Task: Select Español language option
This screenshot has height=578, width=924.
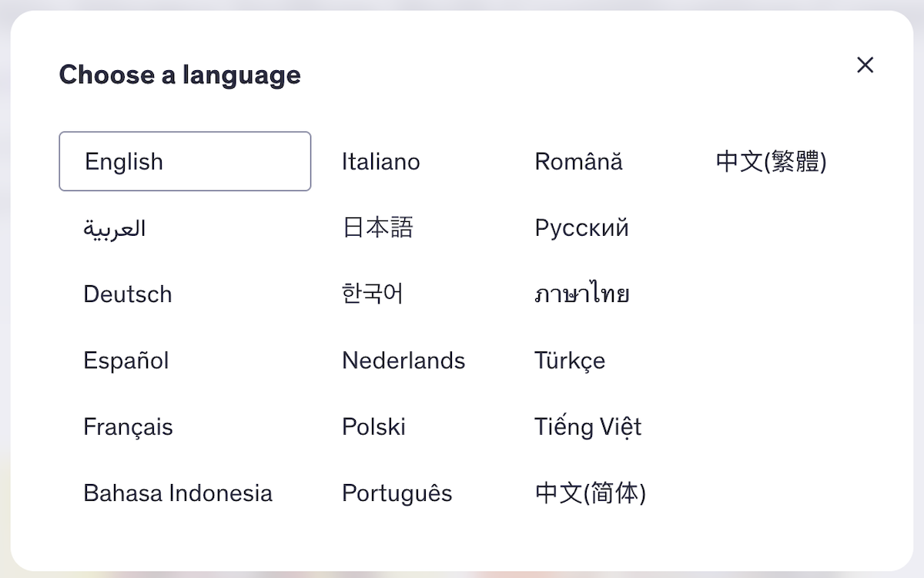Action: coord(126,359)
